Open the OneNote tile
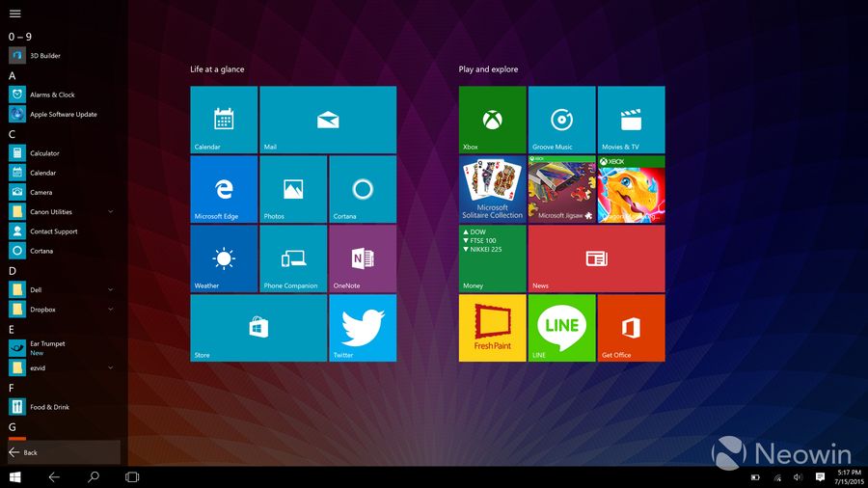This screenshot has width=868, height=488. point(363,258)
